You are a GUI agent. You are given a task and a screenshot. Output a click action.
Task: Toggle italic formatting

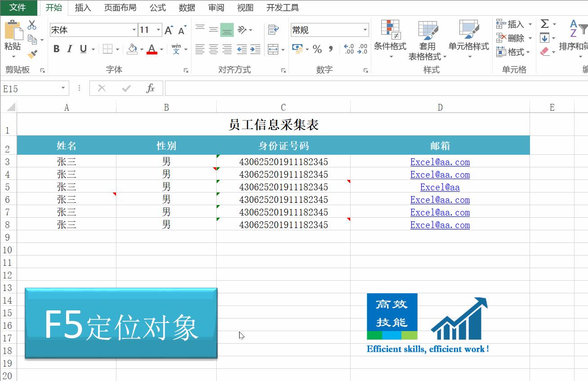tap(69, 49)
